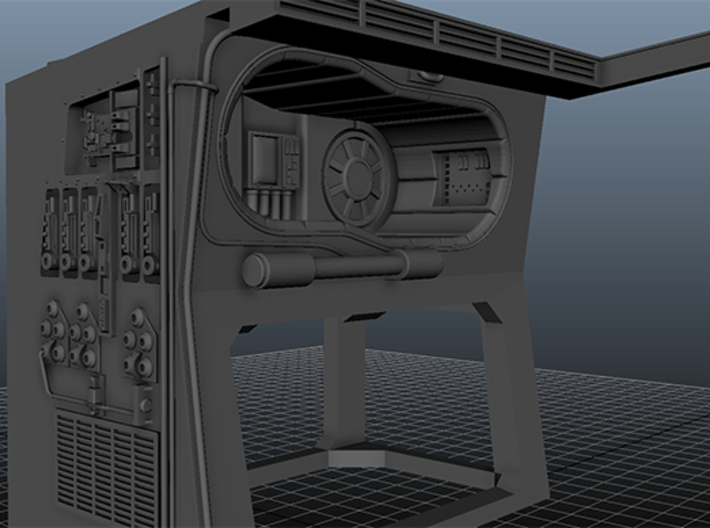Click the empty gradient background on the right
Image resolution: width=710 pixels, height=528 pixels.
point(640,220)
